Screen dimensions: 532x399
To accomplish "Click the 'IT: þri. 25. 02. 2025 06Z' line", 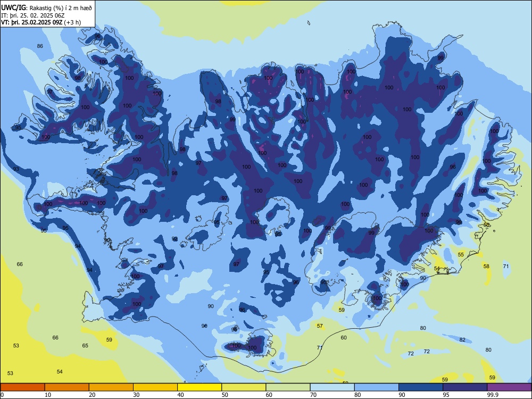I will tap(33, 15).
